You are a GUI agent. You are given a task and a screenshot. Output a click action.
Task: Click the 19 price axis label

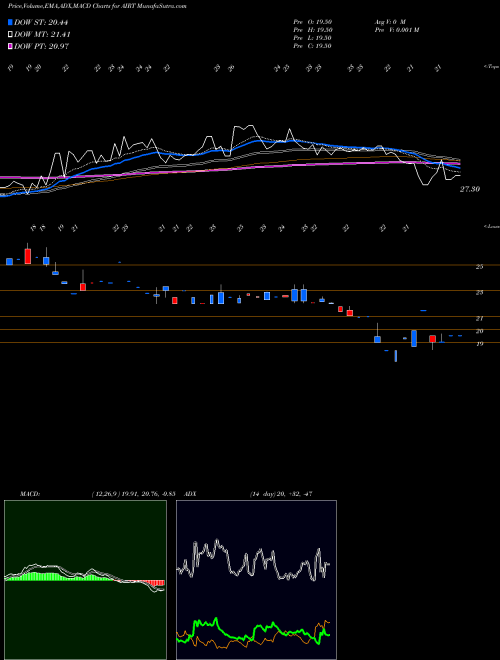[479, 344]
